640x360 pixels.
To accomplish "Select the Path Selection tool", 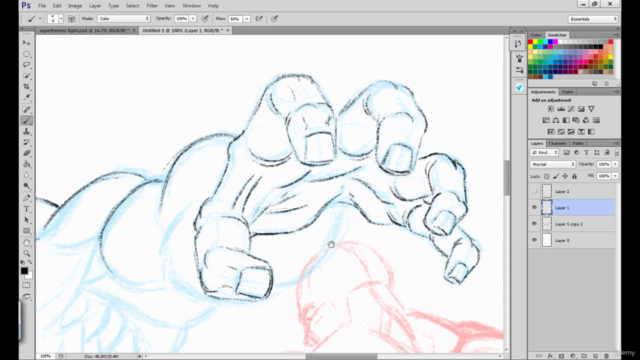I will click(27, 220).
